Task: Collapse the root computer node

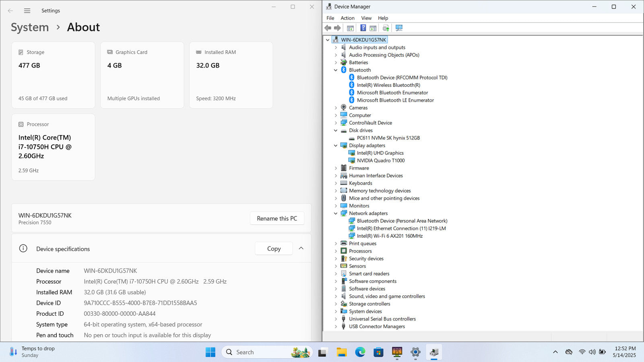Action: tap(328, 40)
